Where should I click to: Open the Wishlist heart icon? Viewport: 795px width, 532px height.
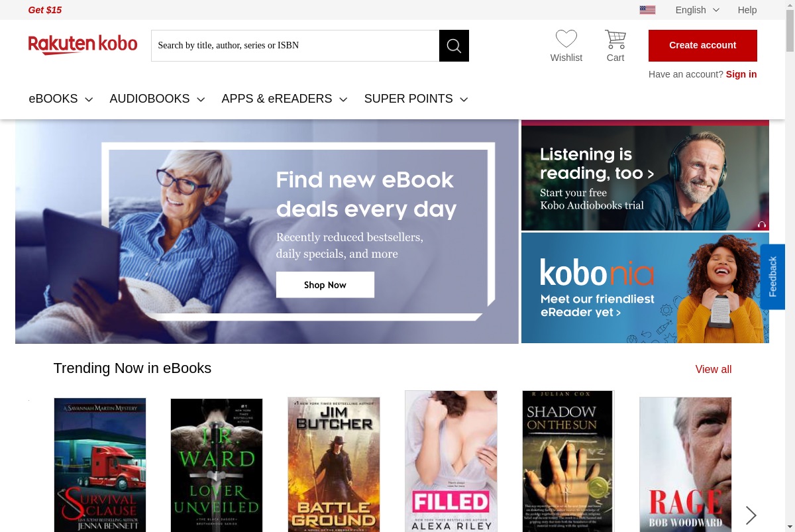point(566,39)
